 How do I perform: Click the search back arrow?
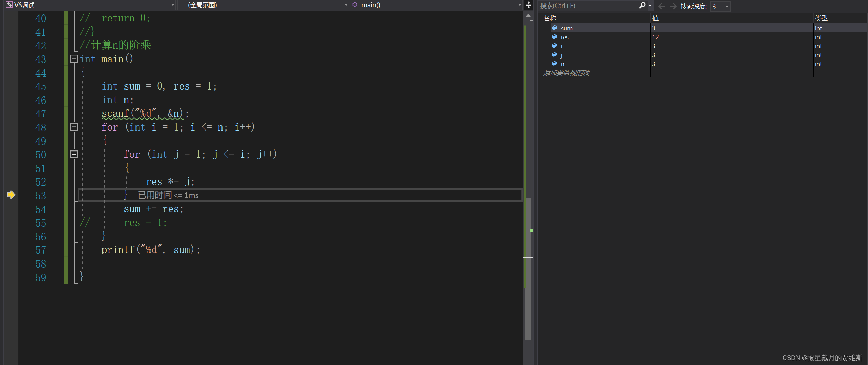[x=661, y=6]
